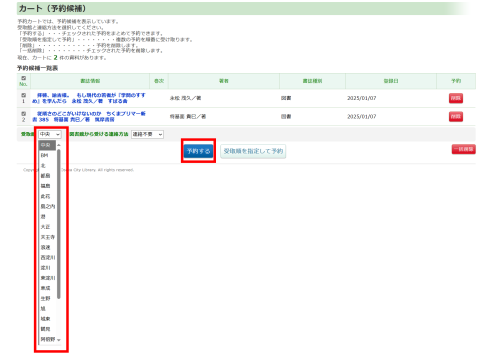Select 北 in the pickup library list
Image resolution: width=500 pixels, height=364 pixels.
point(47,165)
